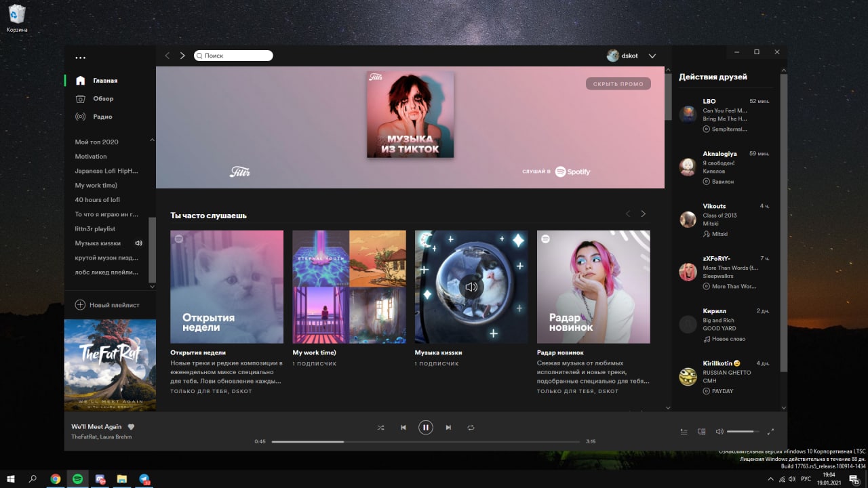Open Telegram from taskbar
The height and width of the screenshot is (488, 868).
tap(144, 479)
